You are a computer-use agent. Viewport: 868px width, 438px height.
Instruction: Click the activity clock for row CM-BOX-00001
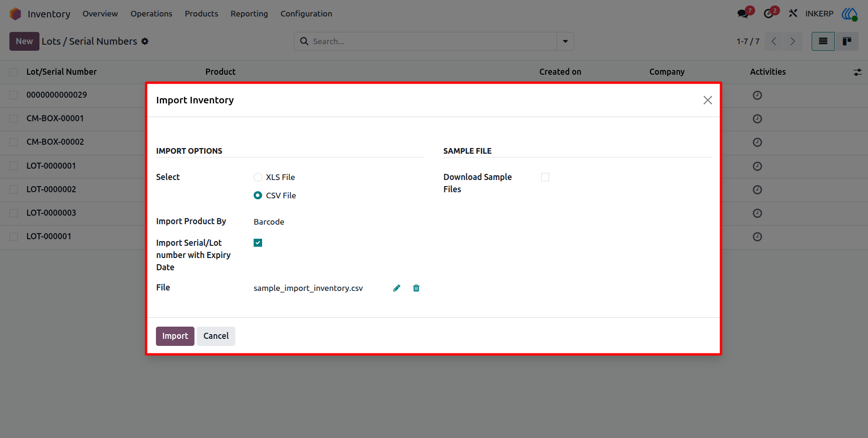tap(757, 119)
